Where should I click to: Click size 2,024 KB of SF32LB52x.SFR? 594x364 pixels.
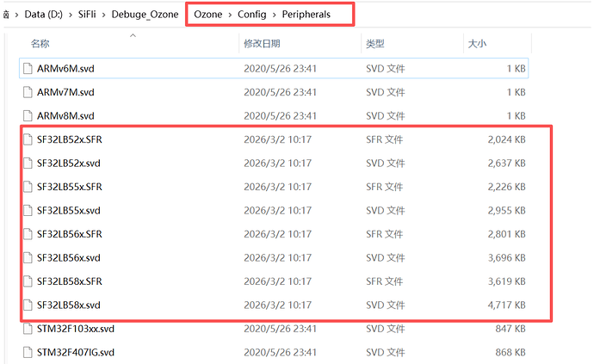coord(506,139)
